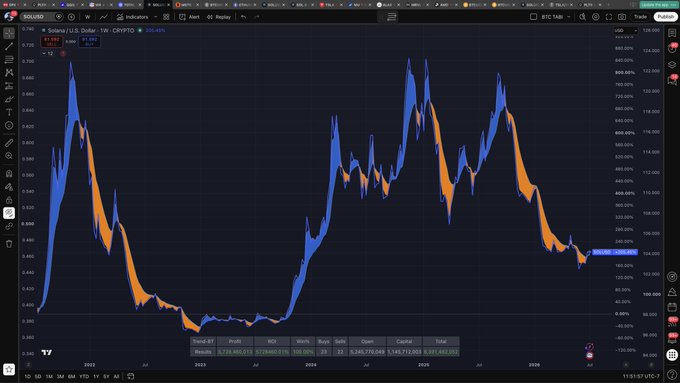Remove drawings with the trash icon
680x383 pixels.
coord(9,244)
